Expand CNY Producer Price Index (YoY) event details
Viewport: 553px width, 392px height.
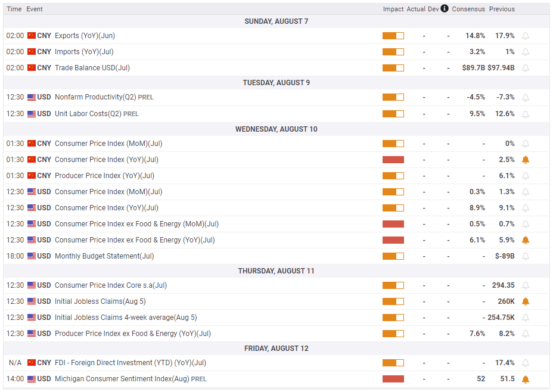point(104,176)
